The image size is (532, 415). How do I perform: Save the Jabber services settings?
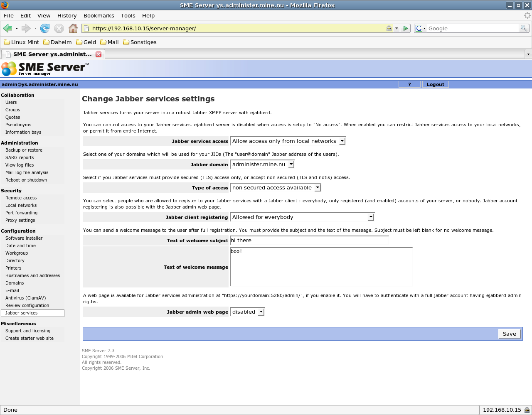click(x=509, y=334)
